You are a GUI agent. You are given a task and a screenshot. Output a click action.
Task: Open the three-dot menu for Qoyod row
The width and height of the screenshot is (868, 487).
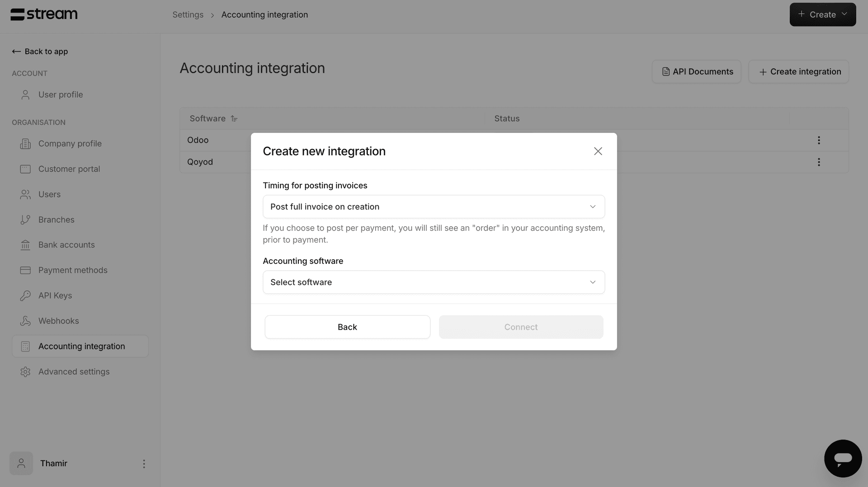[819, 162]
